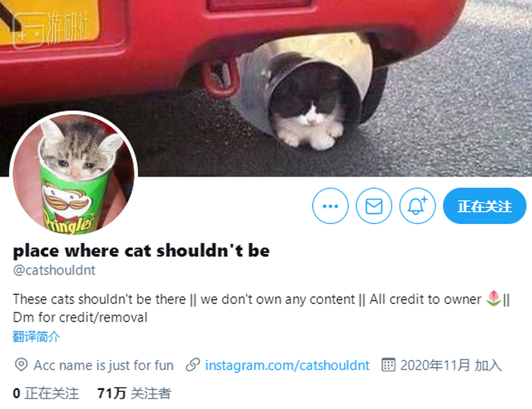Click the 游研社 watermark logo
The image size is (532, 409).
pos(51,30)
